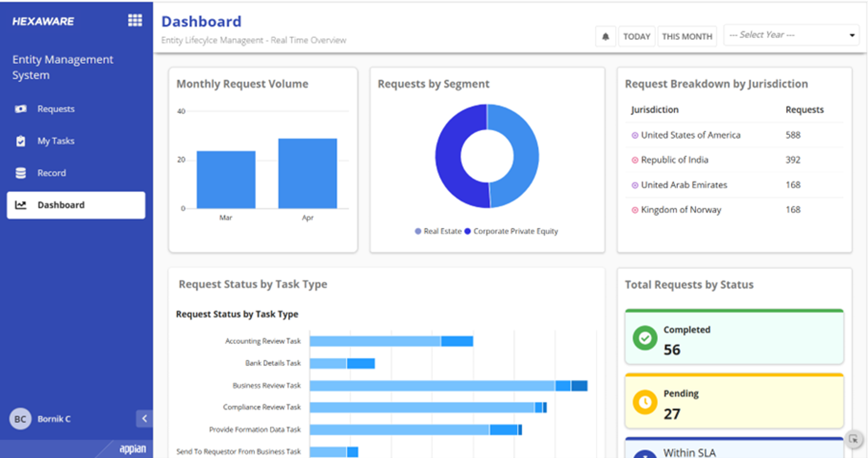Click the Compliance Review Task bar
Viewport: 868px width, 458px height.
pyautogui.click(x=428, y=407)
